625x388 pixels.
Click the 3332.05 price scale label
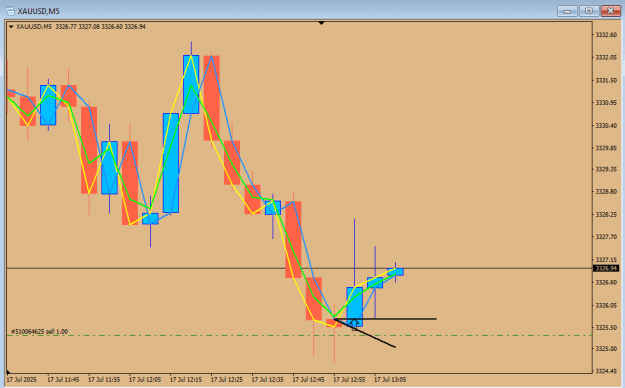(606, 57)
